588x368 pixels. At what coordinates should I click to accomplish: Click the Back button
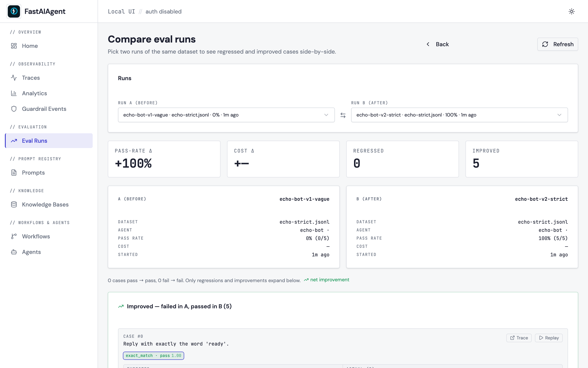(438, 44)
